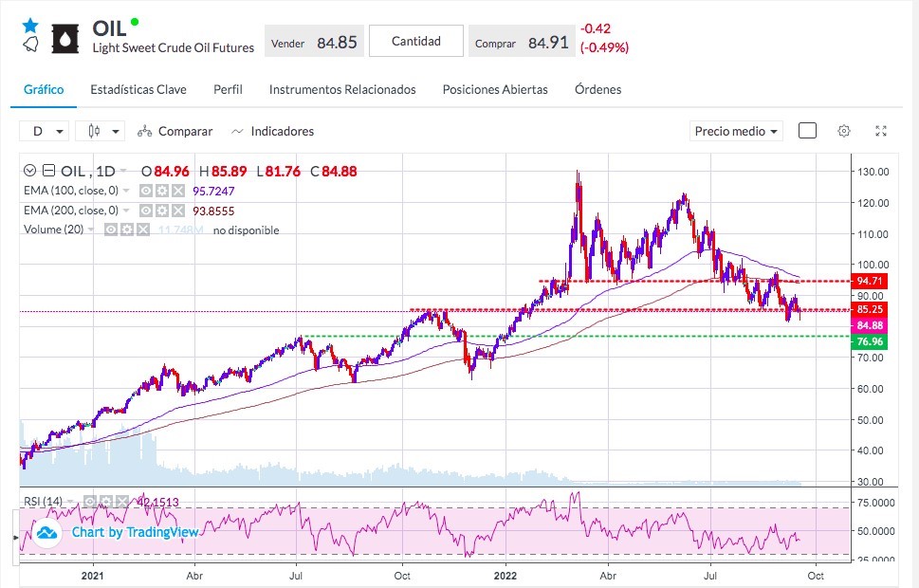Click the oil barrel instrument logo
The height and width of the screenshot is (588, 919).
pos(65,39)
